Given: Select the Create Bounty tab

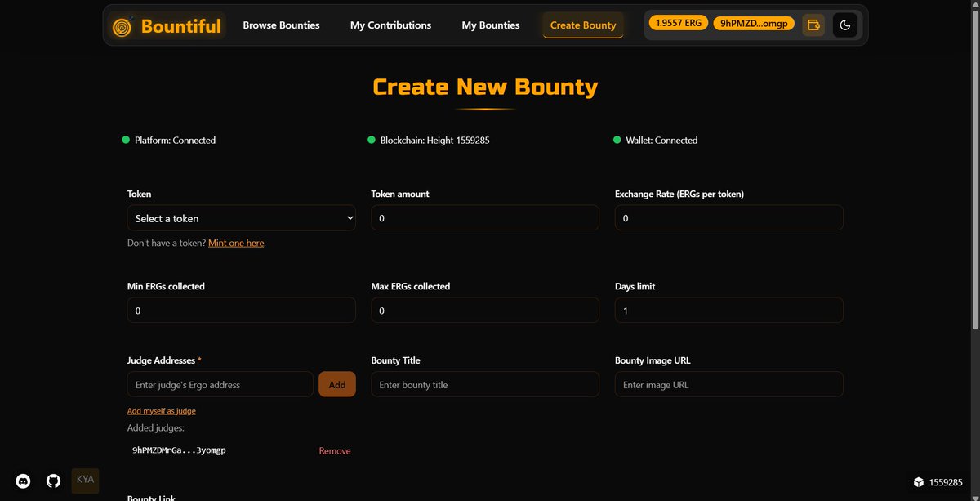Looking at the screenshot, I should click(x=583, y=25).
